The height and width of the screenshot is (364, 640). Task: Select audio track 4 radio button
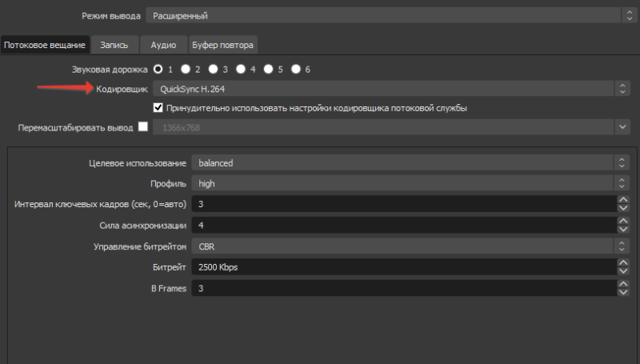click(241, 70)
